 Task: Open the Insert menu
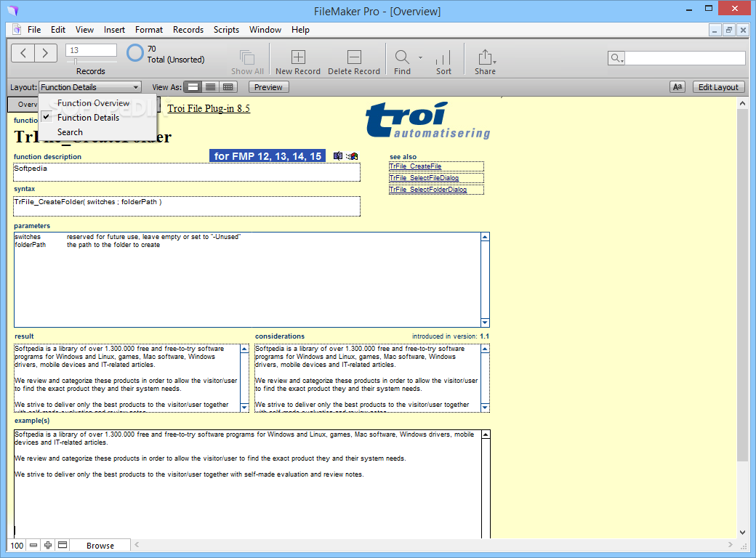114,30
